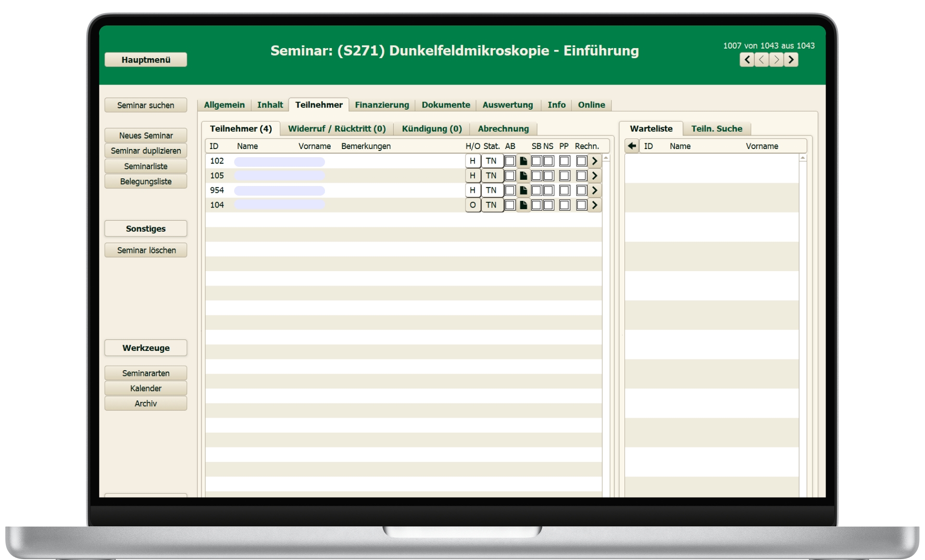This screenshot has height=560, width=925.
Task: Go to the first record using the bold left arrow
Action: (x=747, y=60)
